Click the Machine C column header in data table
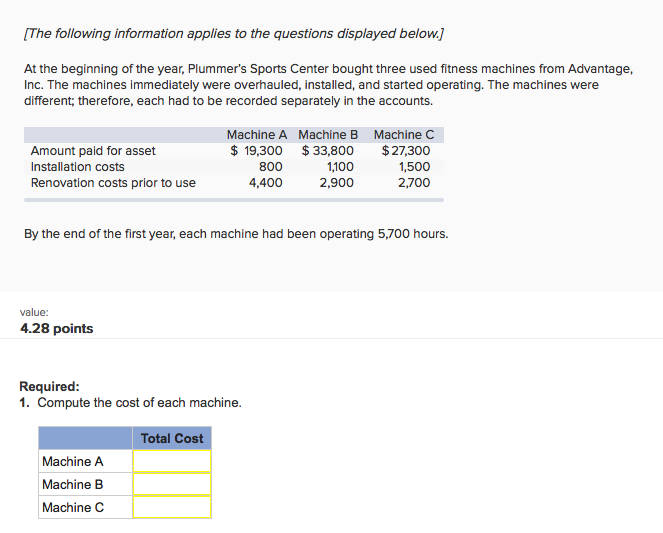The width and height of the screenshot is (663, 533). (x=404, y=134)
